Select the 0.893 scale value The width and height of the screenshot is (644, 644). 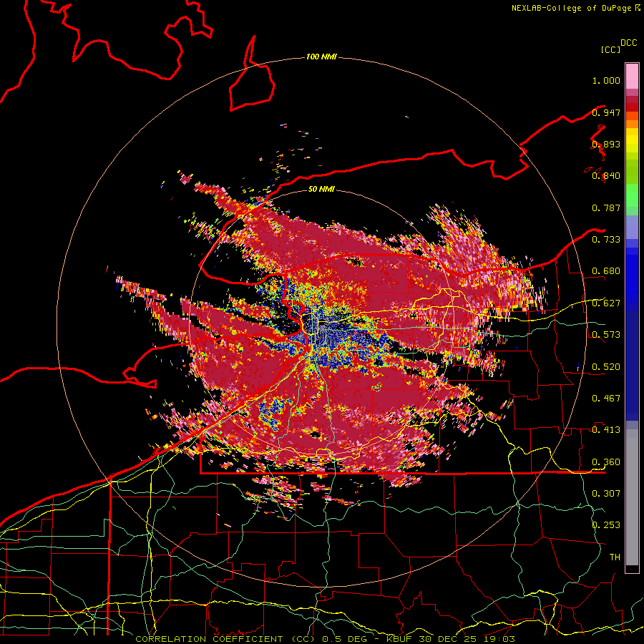606,144
